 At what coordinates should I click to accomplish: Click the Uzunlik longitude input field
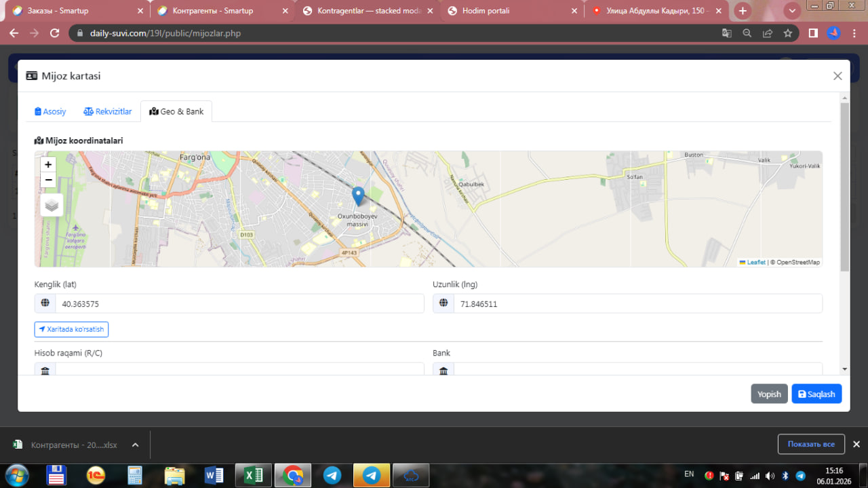pyautogui.click(x=637, y=304)
